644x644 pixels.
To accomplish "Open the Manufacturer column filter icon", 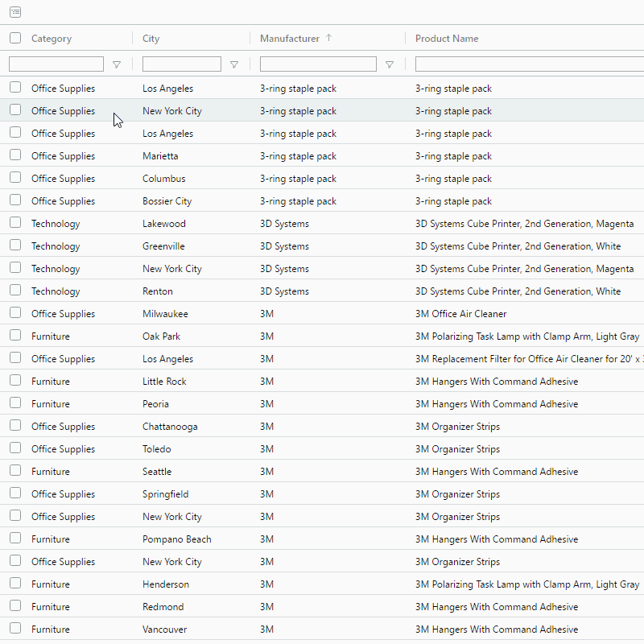I will (x=390, y=64).
